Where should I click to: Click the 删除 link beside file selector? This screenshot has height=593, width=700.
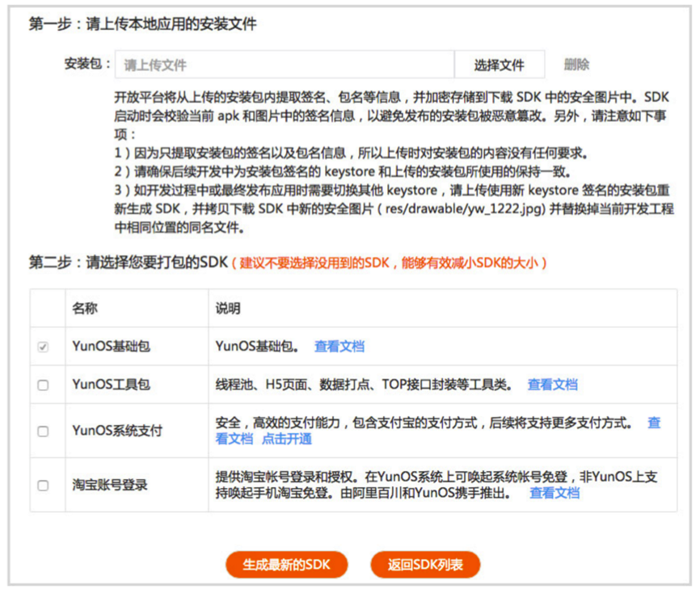tap(576, 65)
